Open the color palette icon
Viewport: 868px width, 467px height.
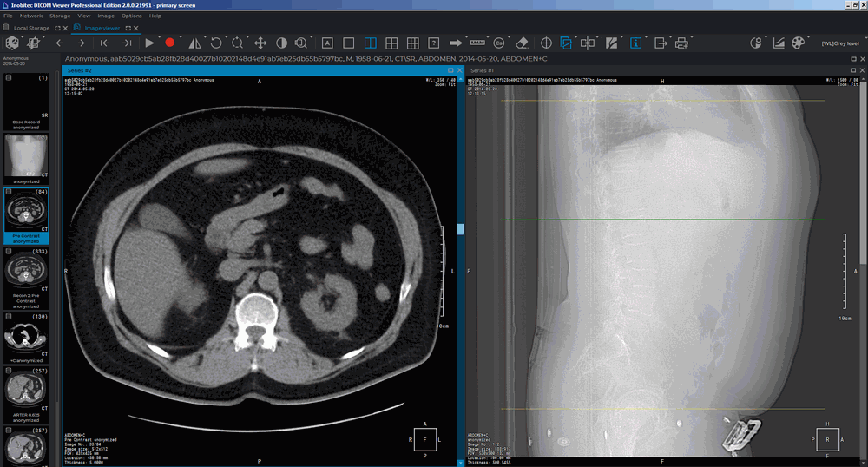(798, 43)
